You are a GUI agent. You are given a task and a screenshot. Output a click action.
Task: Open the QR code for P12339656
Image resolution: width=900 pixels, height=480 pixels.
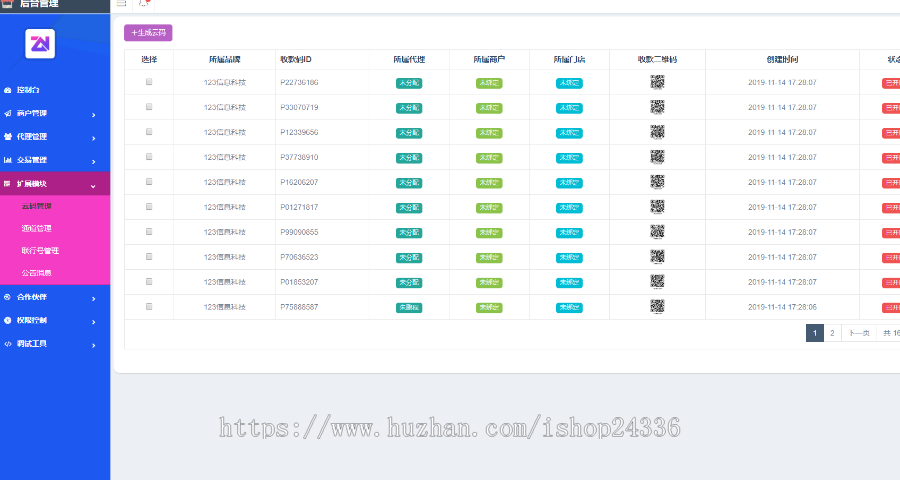[657, 132]
